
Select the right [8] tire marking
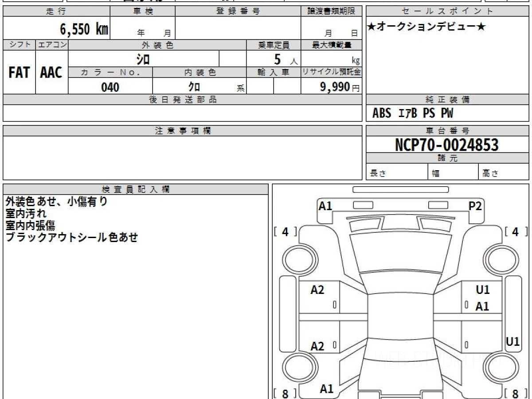[516, 393]
